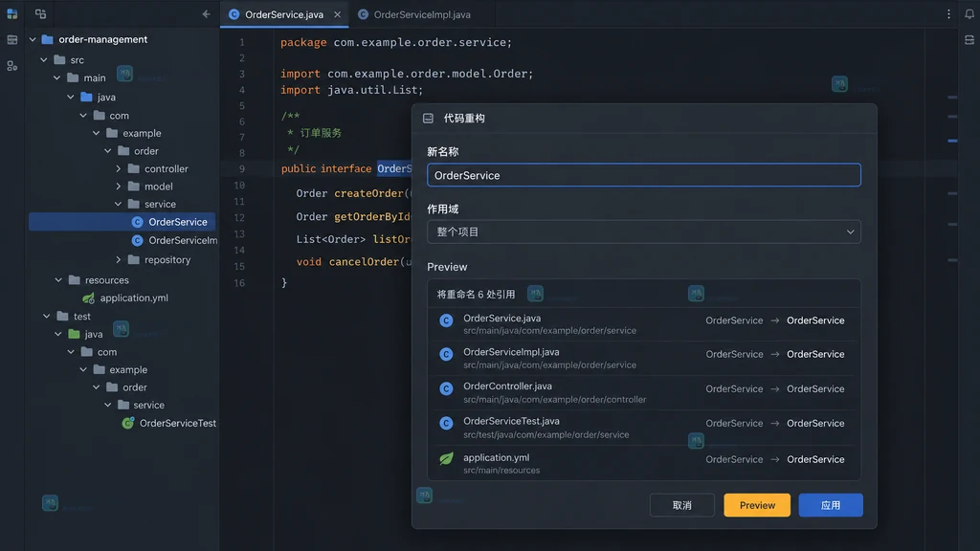Click the cancelOrder method in editor
Viewport: 980px width, 551px height.
[x=364, y=262]
